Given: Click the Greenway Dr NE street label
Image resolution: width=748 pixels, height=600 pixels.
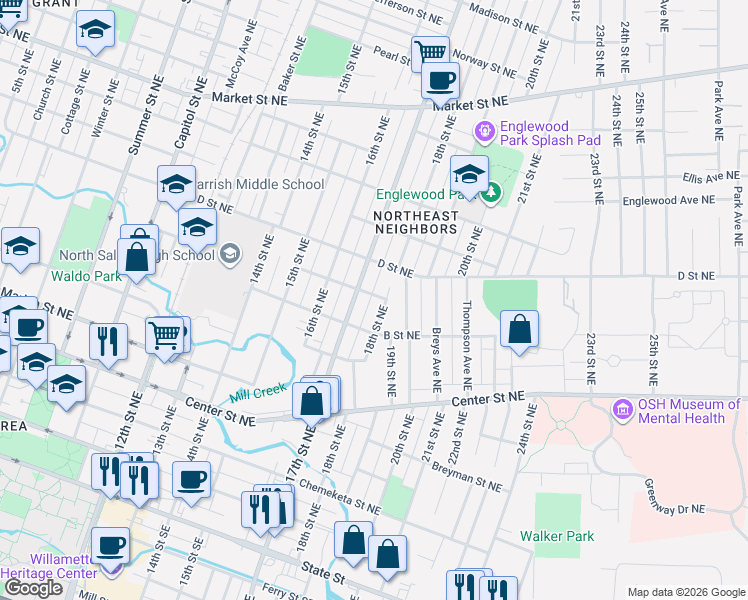Looking at the screenshot, I should tap(673, 497).
